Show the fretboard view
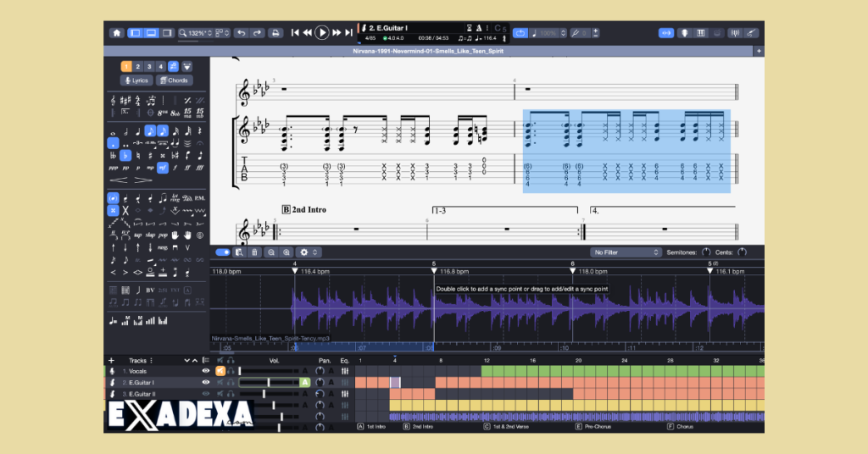868x454 pixels. coord(685,33)
